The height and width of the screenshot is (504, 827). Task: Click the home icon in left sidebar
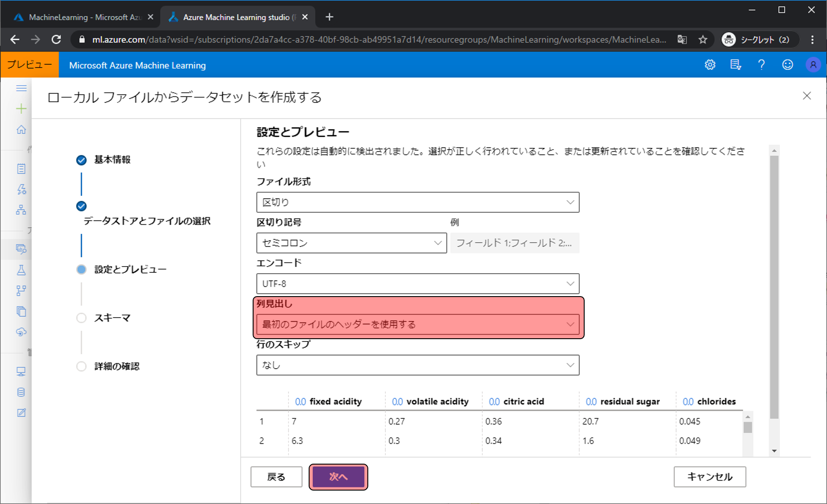pos(21,130)
